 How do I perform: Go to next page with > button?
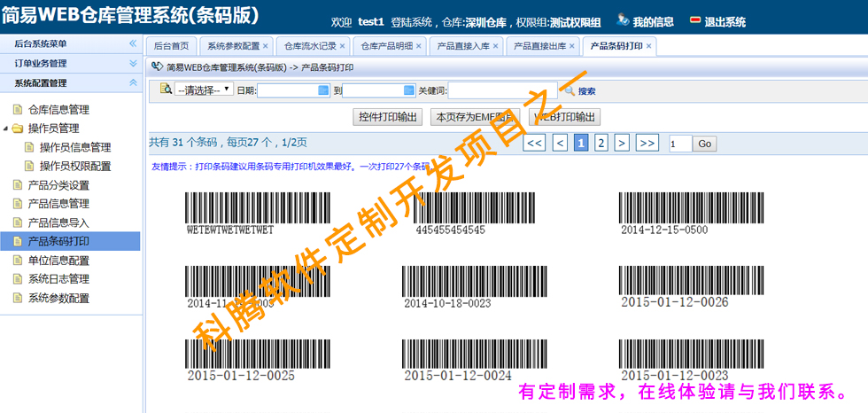[622, 144]
